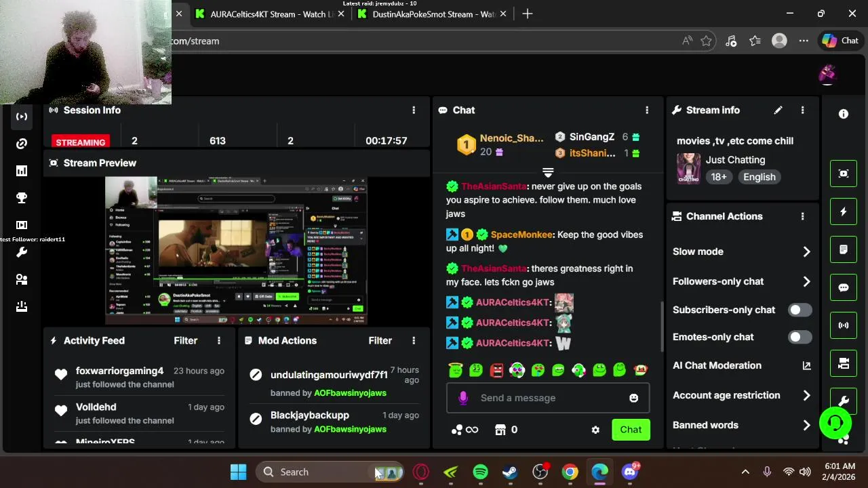Click the link icon in left sidebar
This screenshot has height=488, width=868.
[22, 144]
